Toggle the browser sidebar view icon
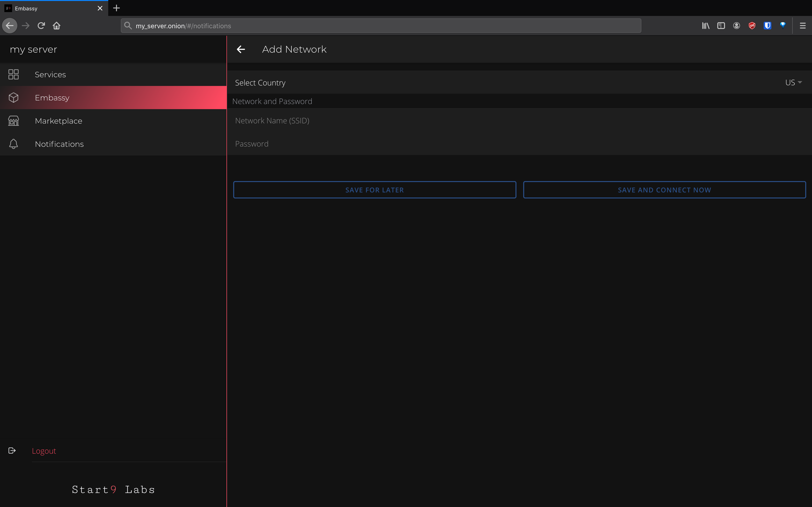 (721, 26)
